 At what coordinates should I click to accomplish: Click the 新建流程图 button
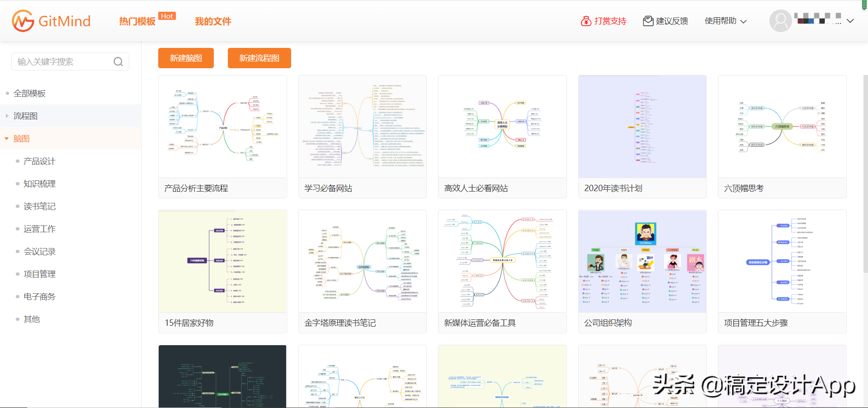[259, 58]
